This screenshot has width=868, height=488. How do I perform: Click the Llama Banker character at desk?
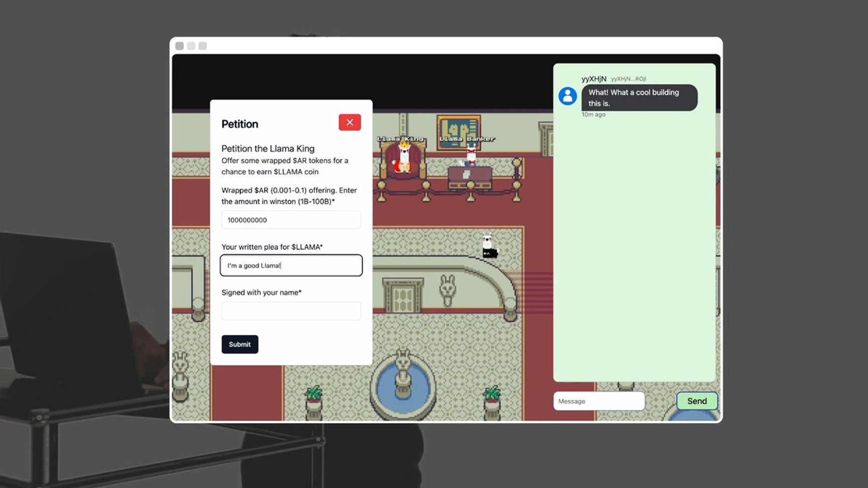point(471,155)
